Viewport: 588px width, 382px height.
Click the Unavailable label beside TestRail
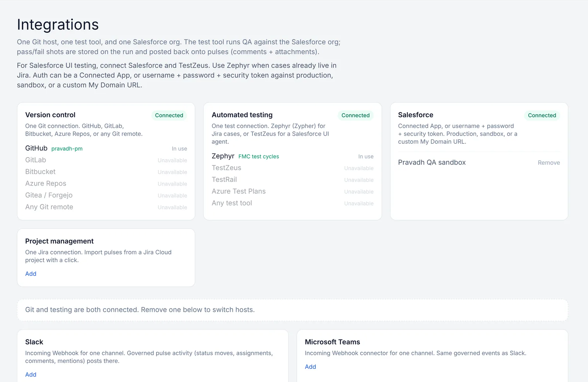click(x=359, y=180)
